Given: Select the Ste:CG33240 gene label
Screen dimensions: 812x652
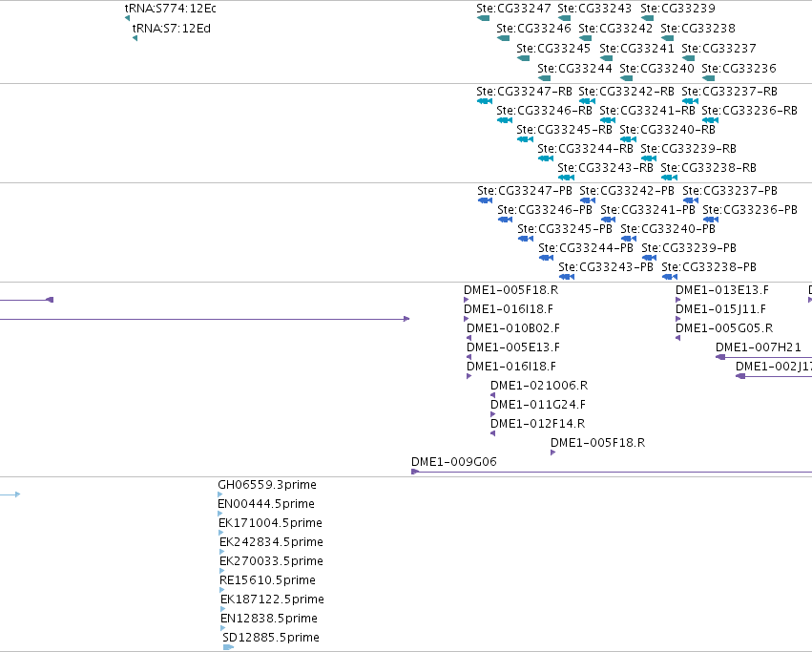Looking at the screenshot, I should coord(657,69).
